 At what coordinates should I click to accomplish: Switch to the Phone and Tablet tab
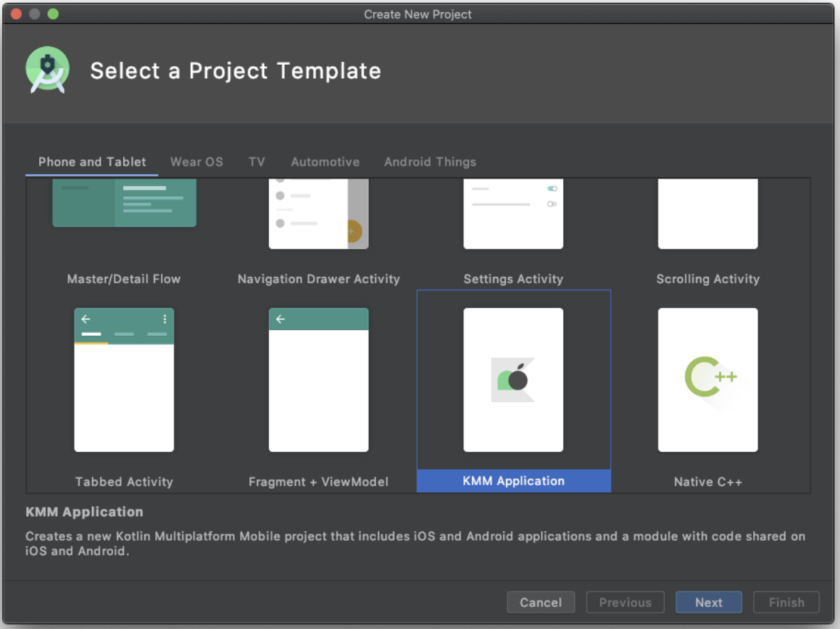[92, 162]
